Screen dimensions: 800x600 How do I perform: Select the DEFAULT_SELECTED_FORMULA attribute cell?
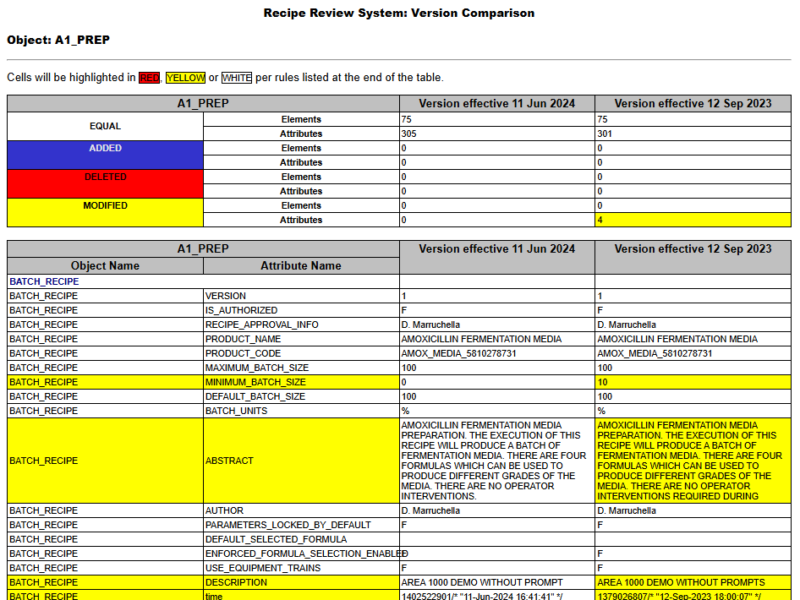[x=301, y=539]
